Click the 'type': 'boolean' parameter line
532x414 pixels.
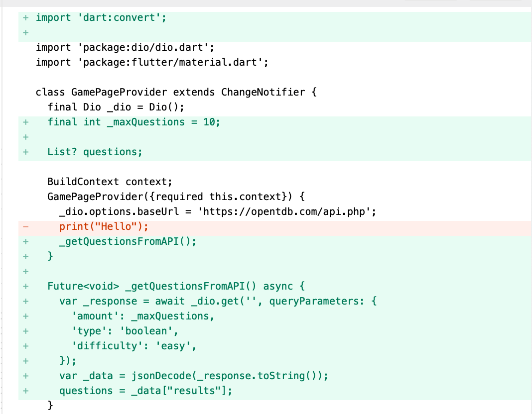[x=125, y=331]
